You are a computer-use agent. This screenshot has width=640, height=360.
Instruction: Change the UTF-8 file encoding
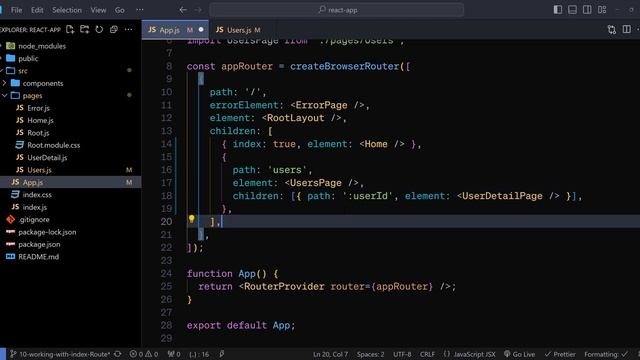click(x=402, y=354)
